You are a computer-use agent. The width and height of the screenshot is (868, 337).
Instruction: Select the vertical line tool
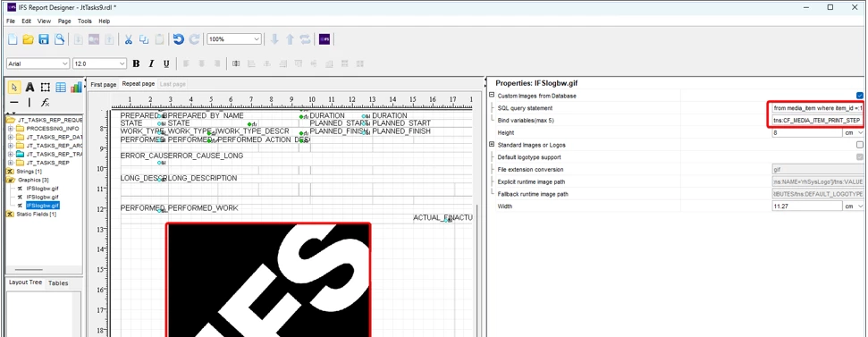tap(29, 103)
